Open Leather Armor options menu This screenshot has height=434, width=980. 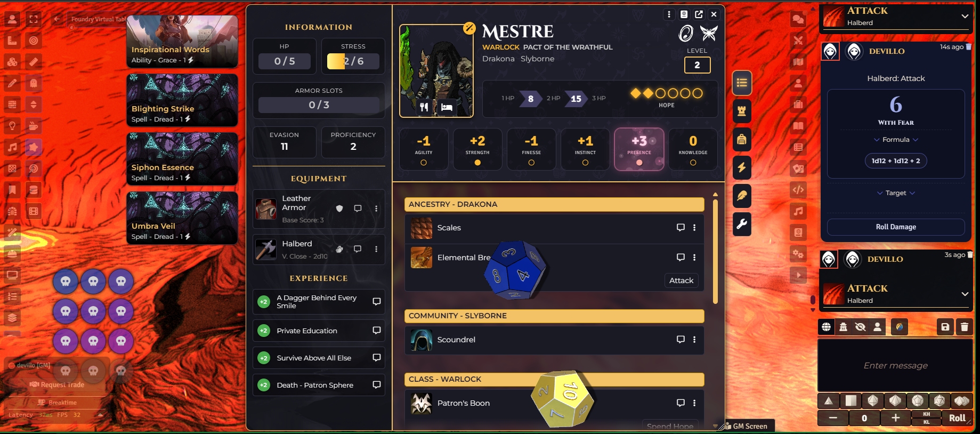click(376, 208)
